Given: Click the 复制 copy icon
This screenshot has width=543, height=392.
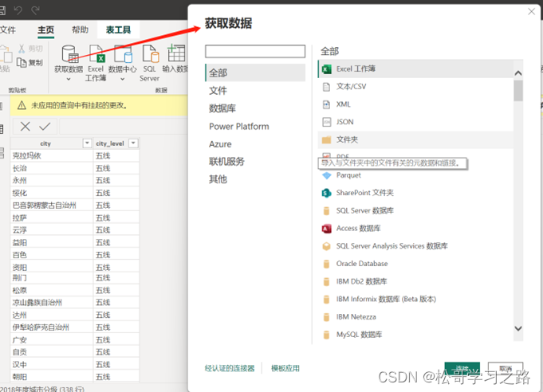Looking at the screenshot, I should tap(22, 63).
